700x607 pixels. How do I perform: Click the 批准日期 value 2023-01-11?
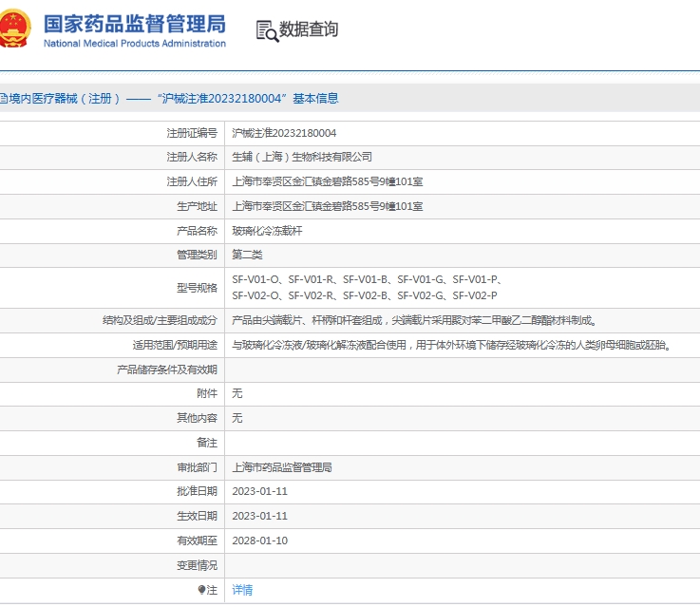(x=260, y=491)
